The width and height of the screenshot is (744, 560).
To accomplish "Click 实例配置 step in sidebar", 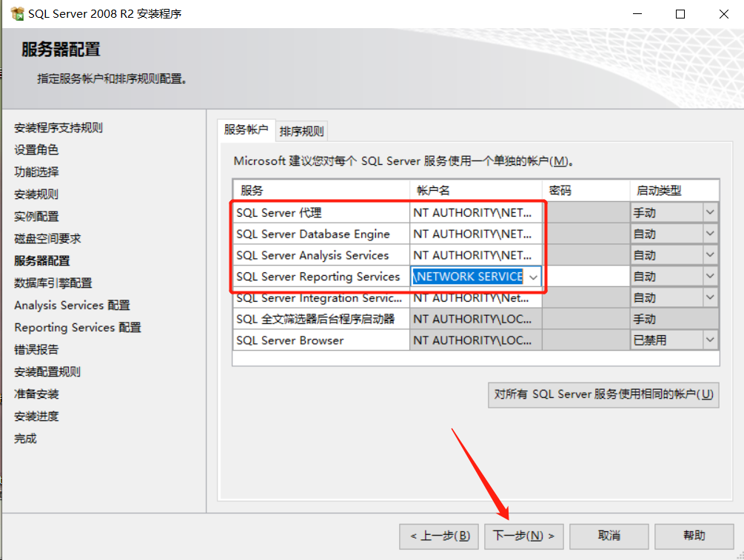I will click(36, 216).
